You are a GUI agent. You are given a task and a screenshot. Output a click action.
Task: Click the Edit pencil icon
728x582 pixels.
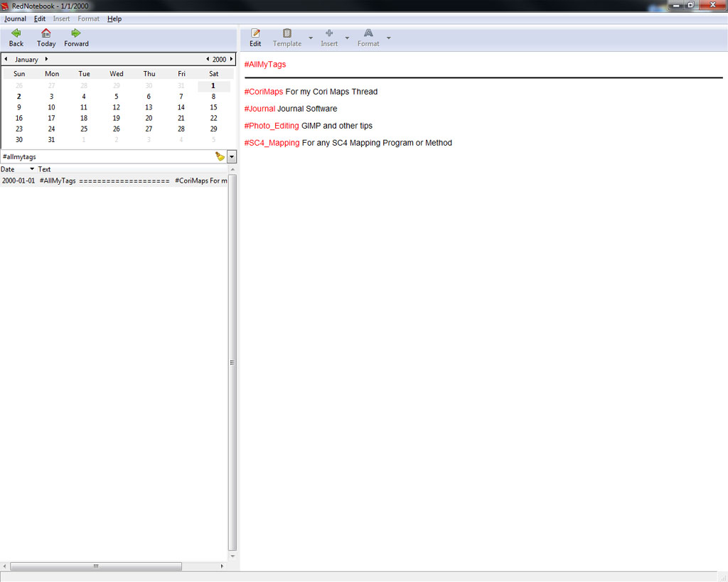[x=255, y=33]
